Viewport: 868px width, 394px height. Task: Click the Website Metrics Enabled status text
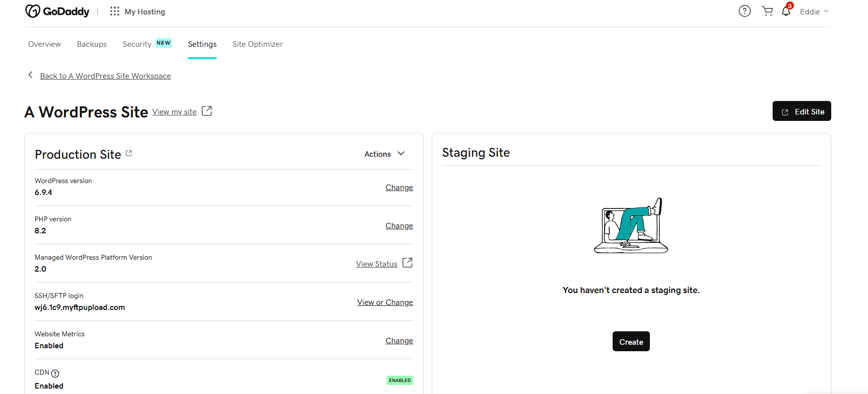pos(49,346)
